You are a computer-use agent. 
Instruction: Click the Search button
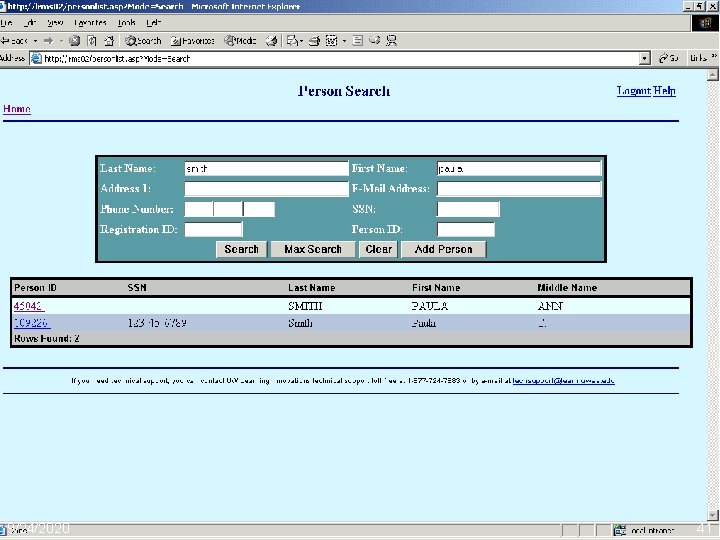[x=242, y=249]
